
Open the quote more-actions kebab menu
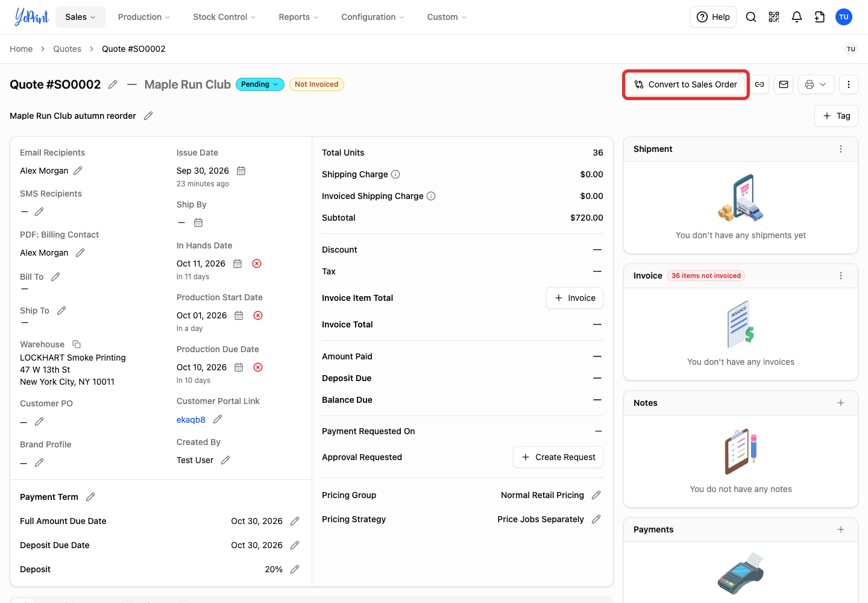tap(849, 84)
